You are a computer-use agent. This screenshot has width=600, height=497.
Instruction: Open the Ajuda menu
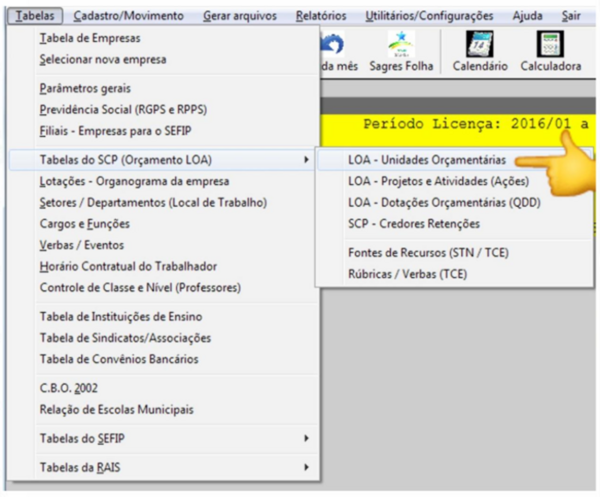point(527,16)
